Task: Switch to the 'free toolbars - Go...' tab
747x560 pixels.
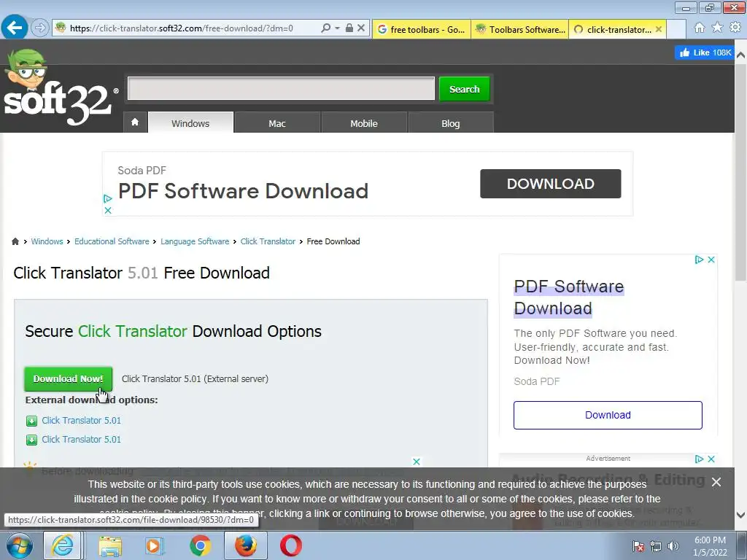Action: tap(422, 29)
